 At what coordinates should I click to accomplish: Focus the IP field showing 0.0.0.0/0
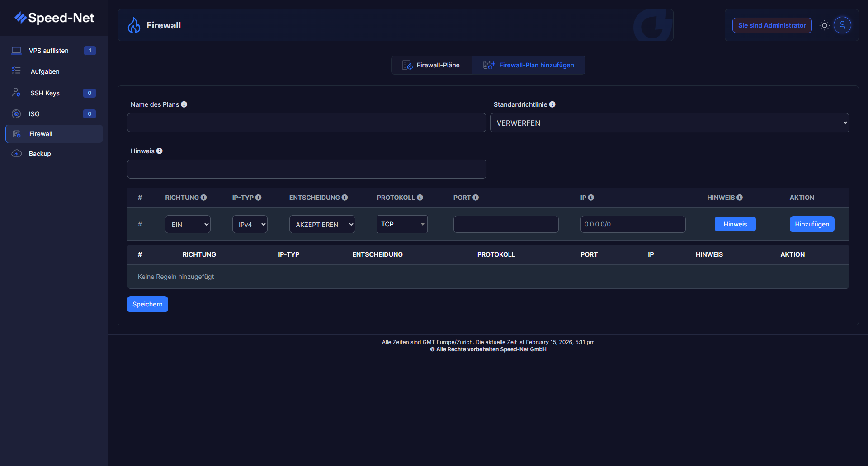tap(633, 224)
